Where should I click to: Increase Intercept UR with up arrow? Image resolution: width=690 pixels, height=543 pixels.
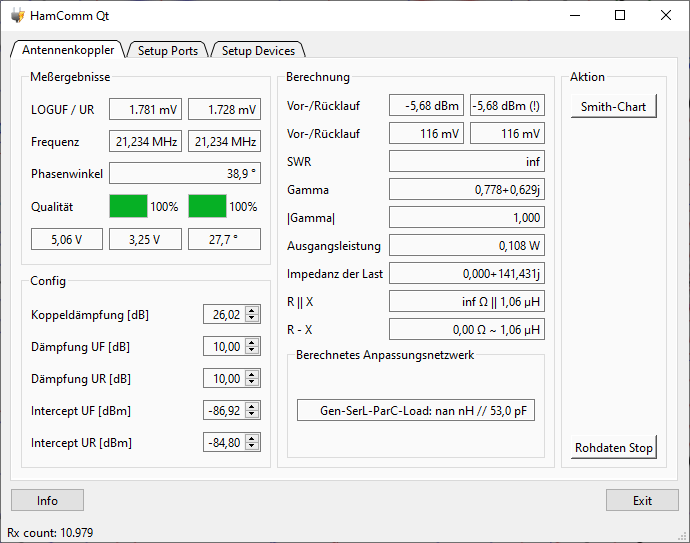pos(252,438)
